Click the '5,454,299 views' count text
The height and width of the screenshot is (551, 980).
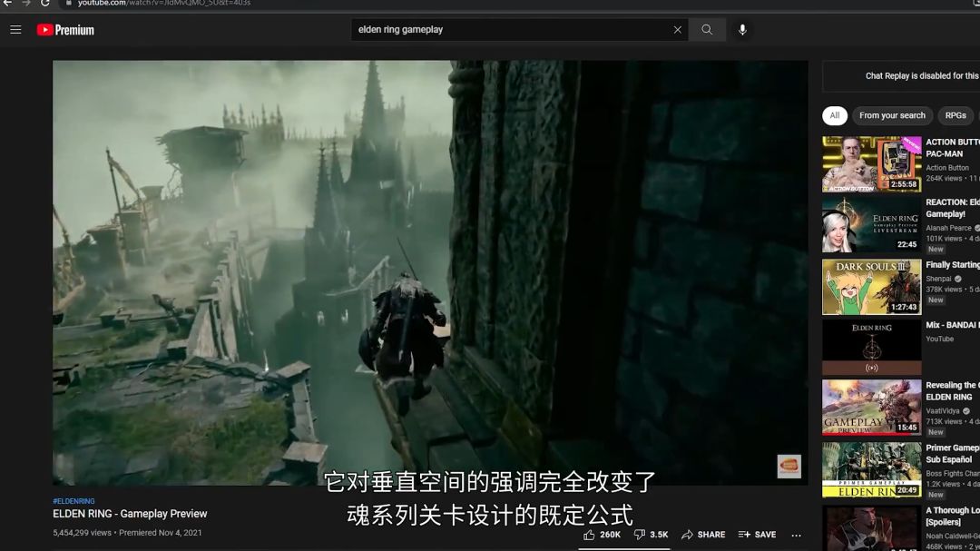82,533
